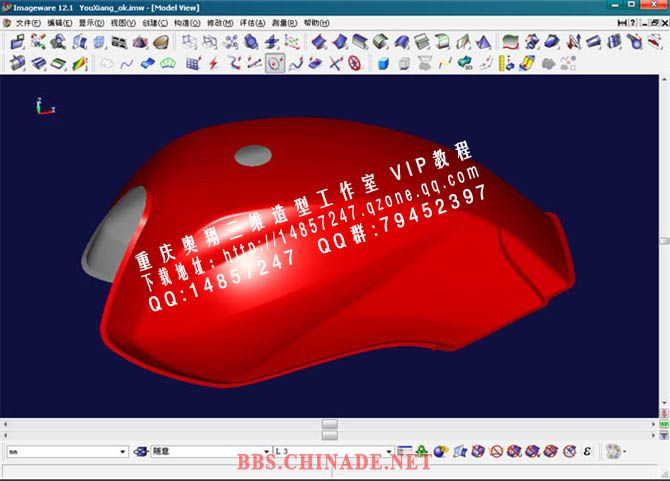Click the green flat slab icon, second row
The height and width of the screenshot is (481, 670).
pyautogui.click(x=59, y=64)
